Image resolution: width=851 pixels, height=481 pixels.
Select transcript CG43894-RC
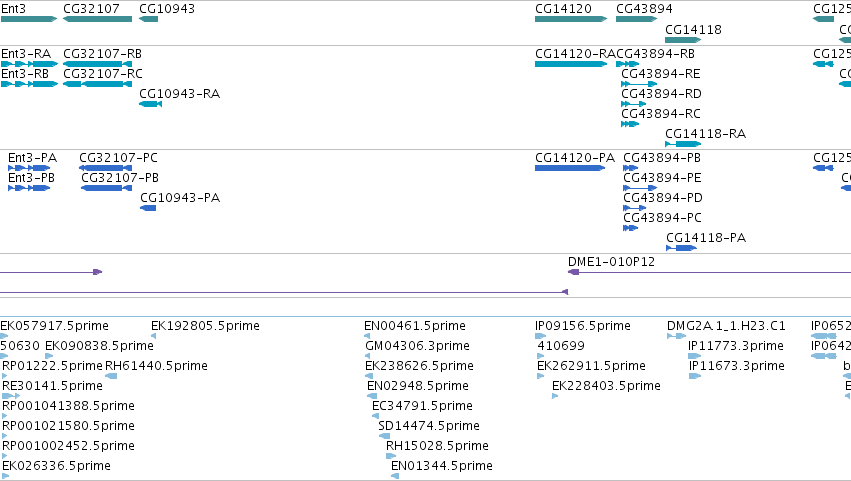click(x=630, y=124)
